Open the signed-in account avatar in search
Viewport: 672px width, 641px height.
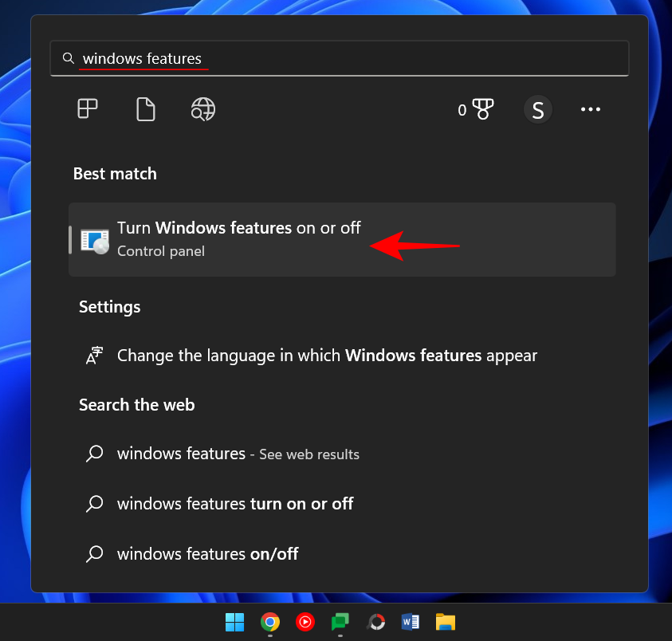click(538, 109)
